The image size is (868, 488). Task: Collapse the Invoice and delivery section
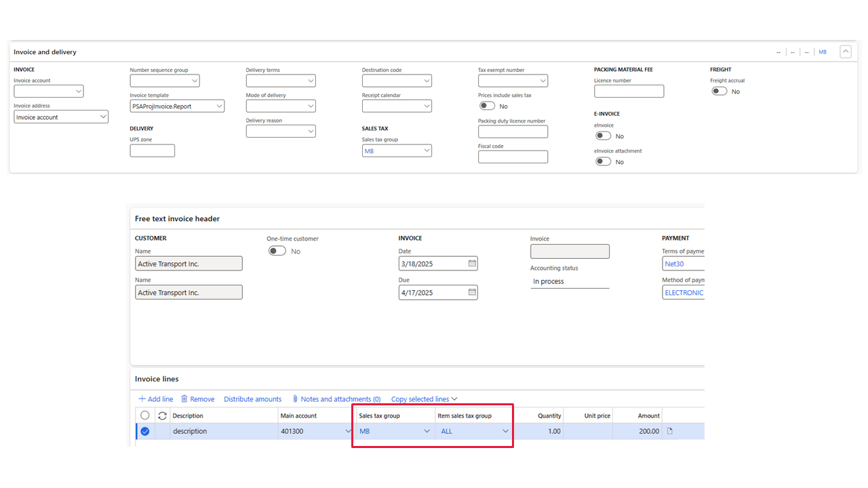[845, 52]
